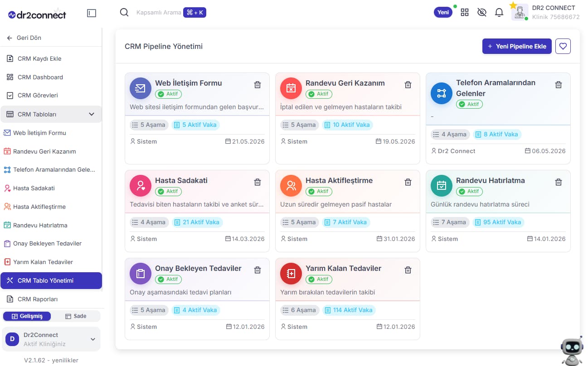Open the chatbot robot assistant
The height and width of the screenshot is (366, 588).
pyautogui.click(x=572, y=351)
